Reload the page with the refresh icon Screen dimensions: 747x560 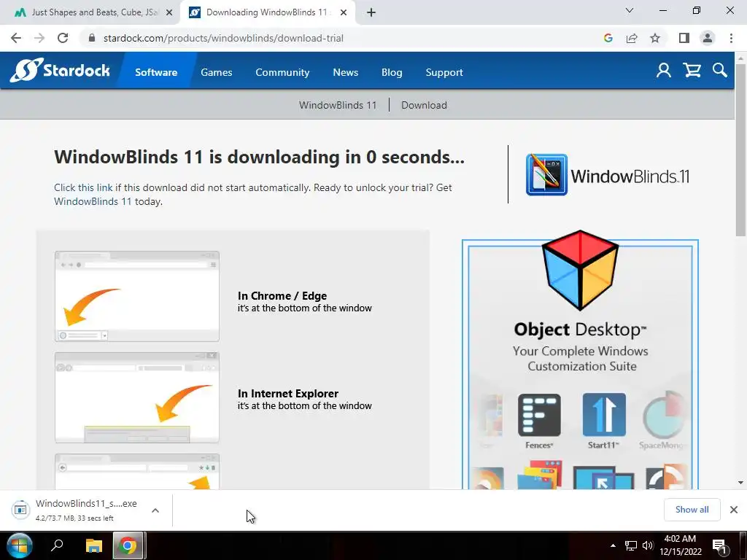coord(63,38)
